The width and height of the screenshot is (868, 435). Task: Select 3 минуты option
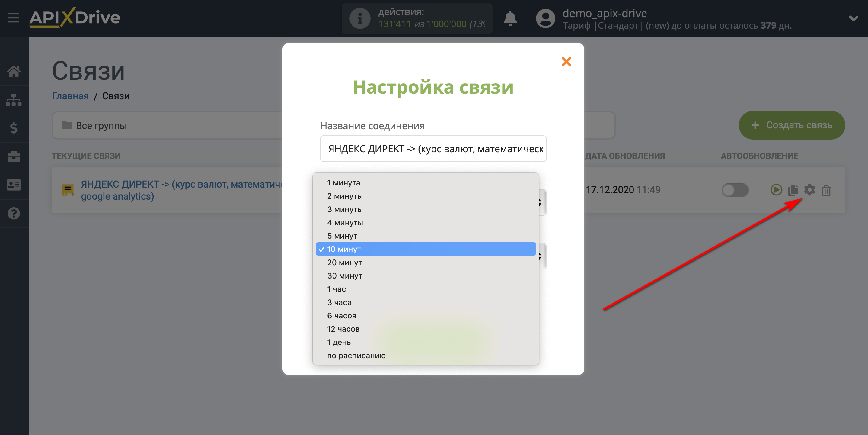point(426,209)
